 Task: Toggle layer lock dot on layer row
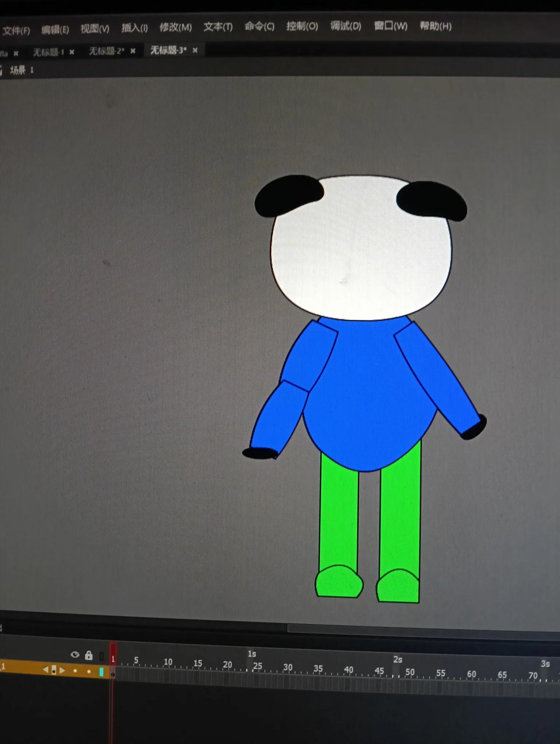pyautogui.click(x=89, y=671)
